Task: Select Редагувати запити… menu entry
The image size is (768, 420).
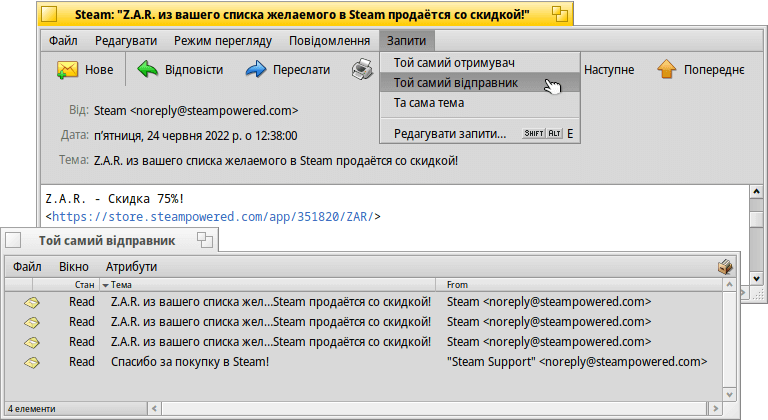Action: pyautogui.click(x=480, y=133)
